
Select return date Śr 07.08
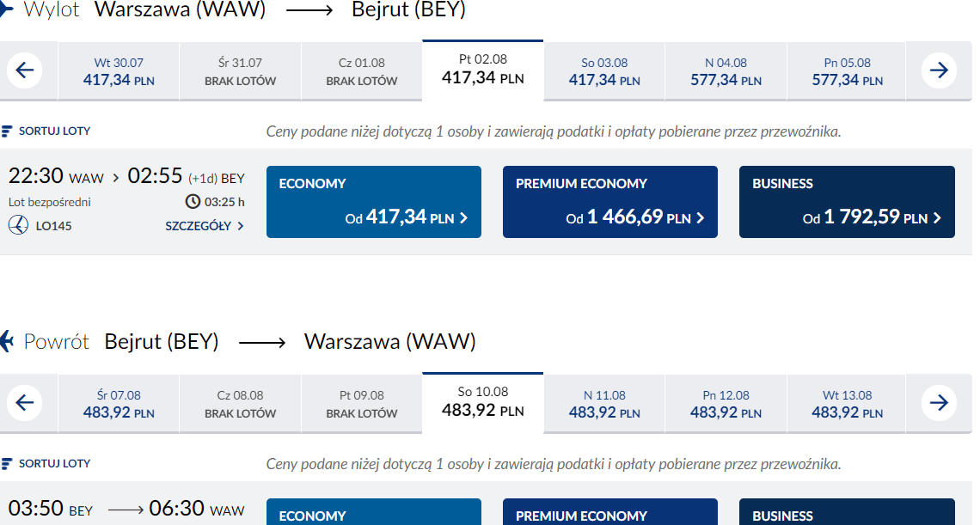point(119,404)
